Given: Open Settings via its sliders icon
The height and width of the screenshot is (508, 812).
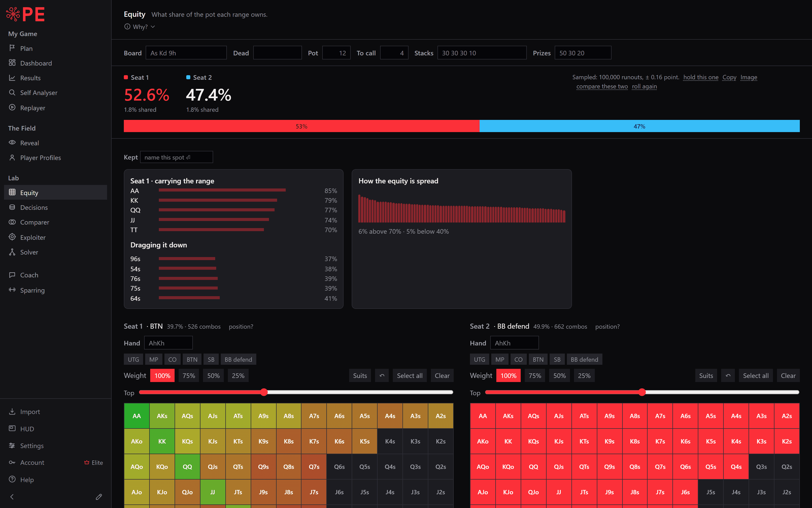Looking at the screenshot, I should pos(12,445).
